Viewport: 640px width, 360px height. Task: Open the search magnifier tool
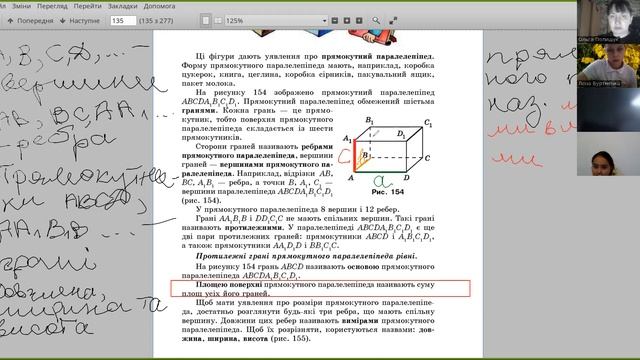point(376,20)
